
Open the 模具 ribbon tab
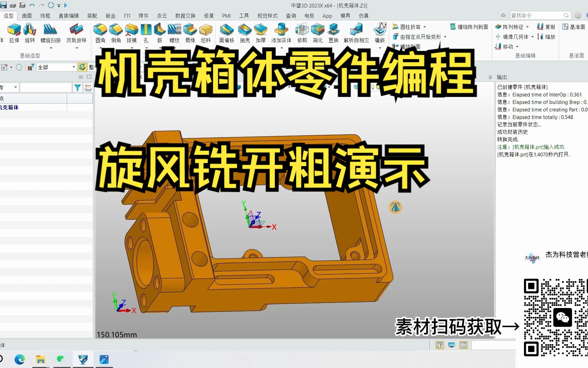coord(345,16)
